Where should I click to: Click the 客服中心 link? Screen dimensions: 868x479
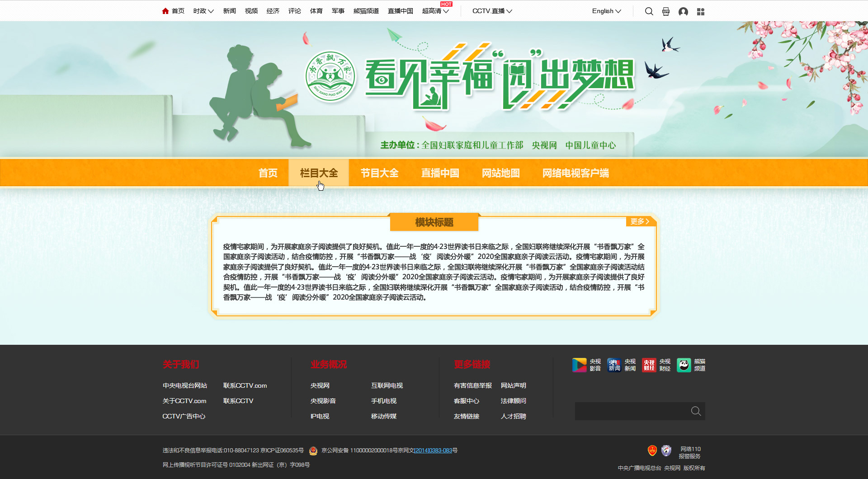467,401
